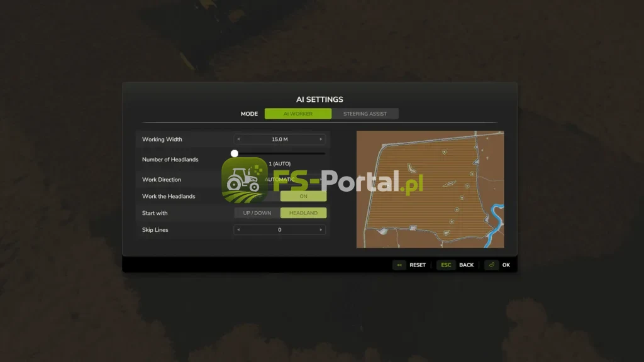The width and height of the screenshot is (644, 362).
Task: Click the Work the Headlands label
Action: tap(169, 197)
